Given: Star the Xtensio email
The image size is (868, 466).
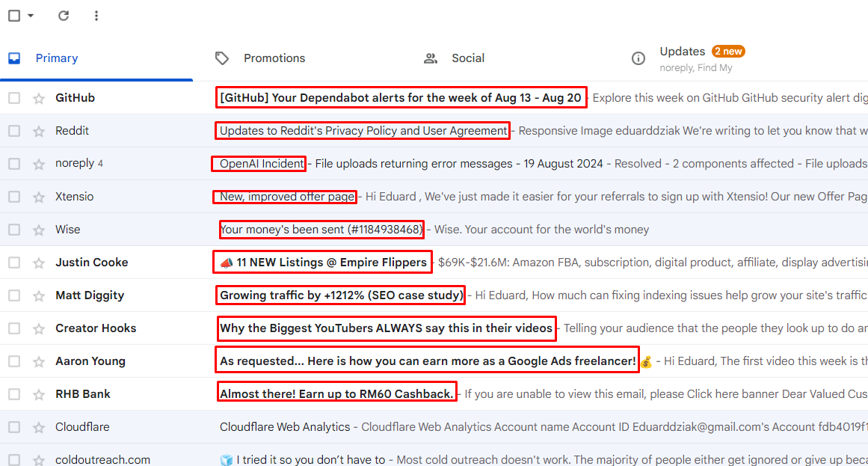Looking at the screenshot, I should tap(39, 197).
